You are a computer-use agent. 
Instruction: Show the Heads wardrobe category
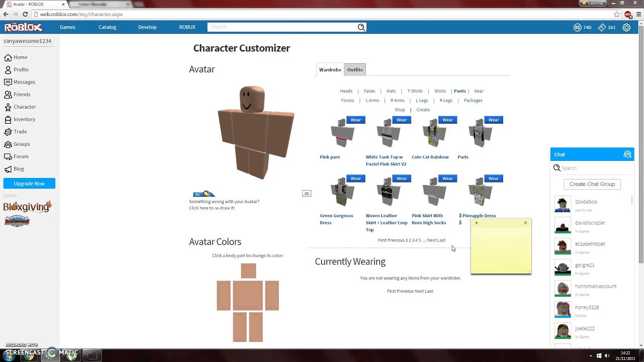(x=346, y=91)
